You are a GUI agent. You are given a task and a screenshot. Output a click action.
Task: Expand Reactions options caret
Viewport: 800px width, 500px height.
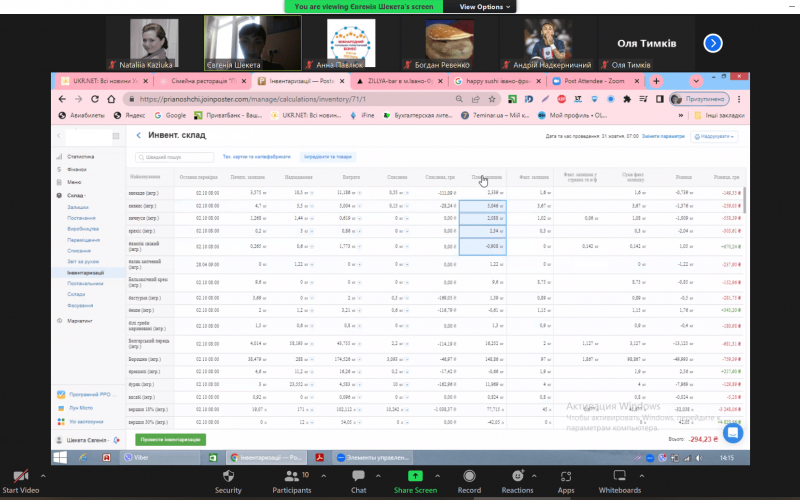(534, 476)
